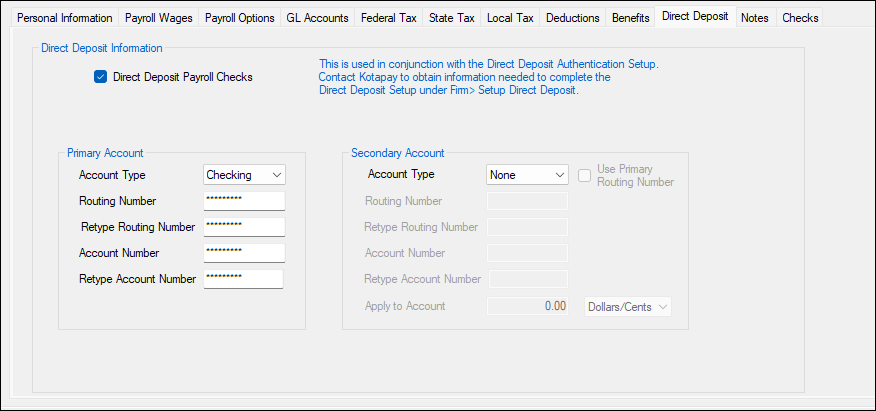Click the primary Retype Routing Number field
Image resolution: width=876 pixels, height=411 pixels.
tap(244, 227)
